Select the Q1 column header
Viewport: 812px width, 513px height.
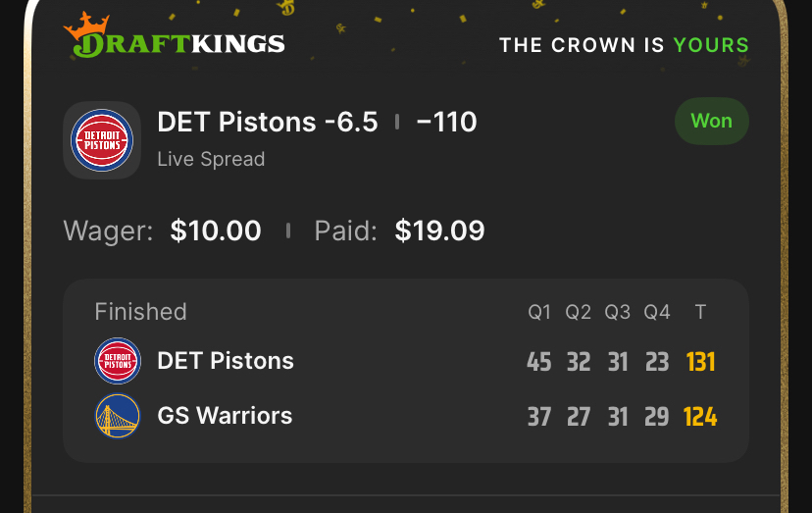point(539,313)
